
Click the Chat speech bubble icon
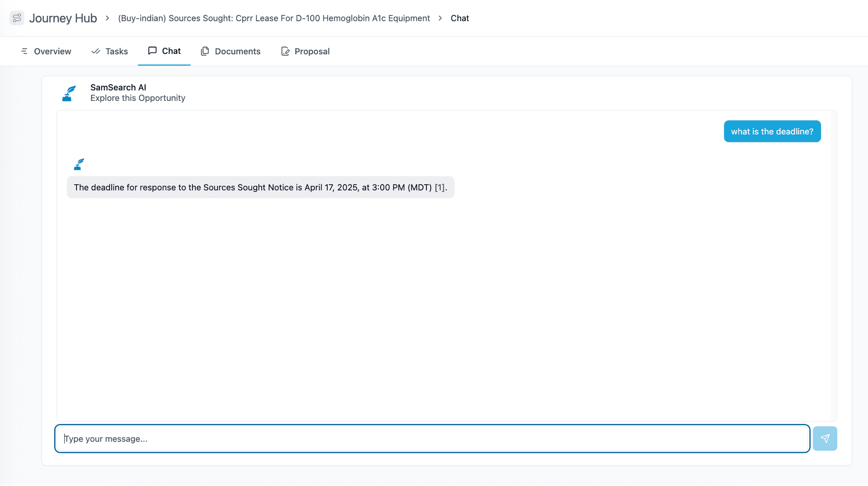tap(152, 51)
